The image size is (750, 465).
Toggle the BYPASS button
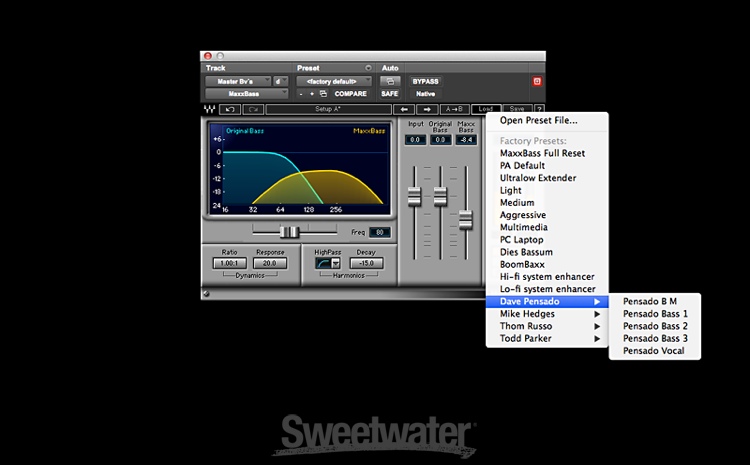click(x=426, y=81)
